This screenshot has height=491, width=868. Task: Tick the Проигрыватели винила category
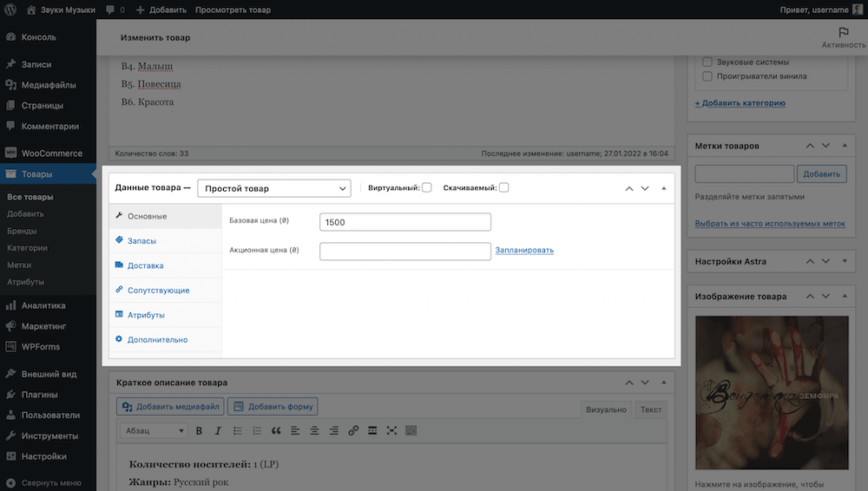pos(707,76)
